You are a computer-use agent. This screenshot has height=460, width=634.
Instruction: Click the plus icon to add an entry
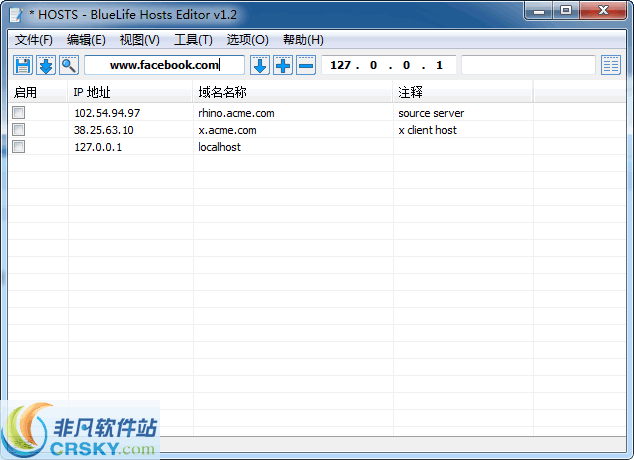click(x=283, y=65)
